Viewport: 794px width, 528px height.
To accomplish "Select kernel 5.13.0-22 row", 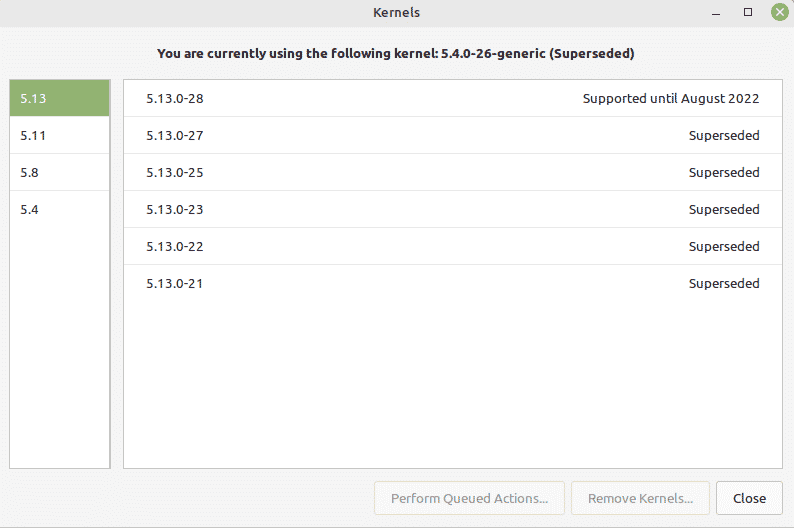I will point(453,246).
